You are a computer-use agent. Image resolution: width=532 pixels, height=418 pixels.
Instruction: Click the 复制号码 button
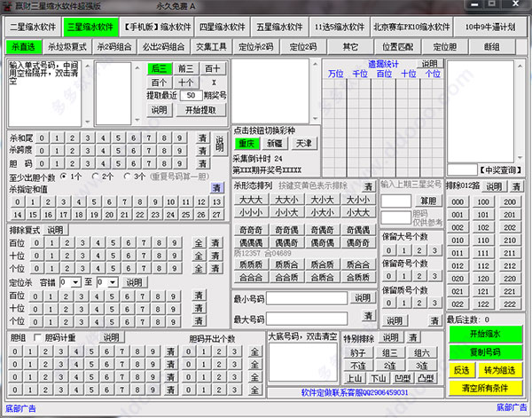[485, 351]
